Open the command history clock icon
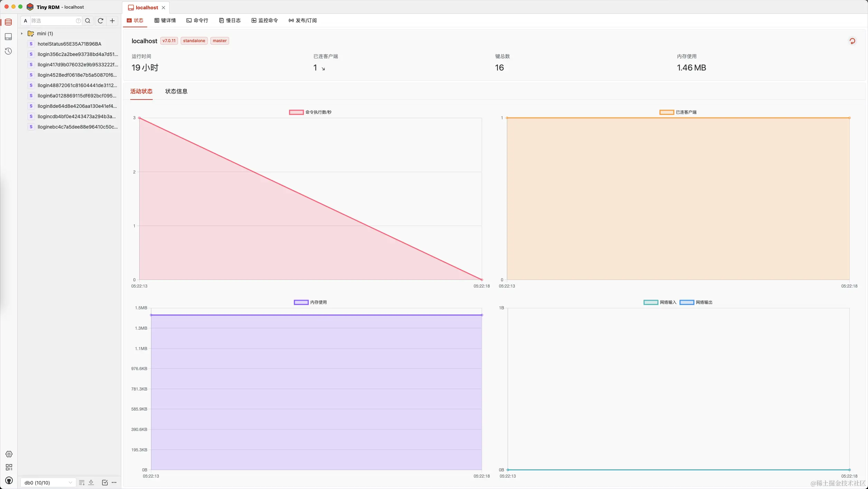This screenshot has height=489, width=868. [x=8, y=51]
